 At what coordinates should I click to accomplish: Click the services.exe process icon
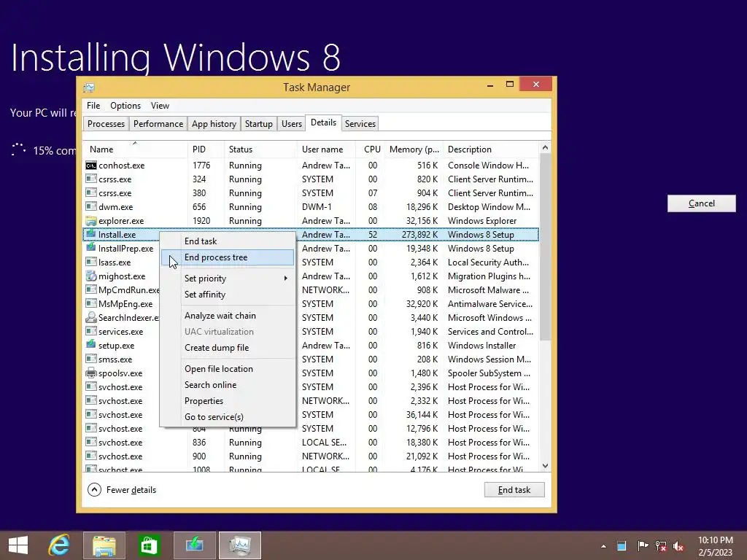(90, 332)
